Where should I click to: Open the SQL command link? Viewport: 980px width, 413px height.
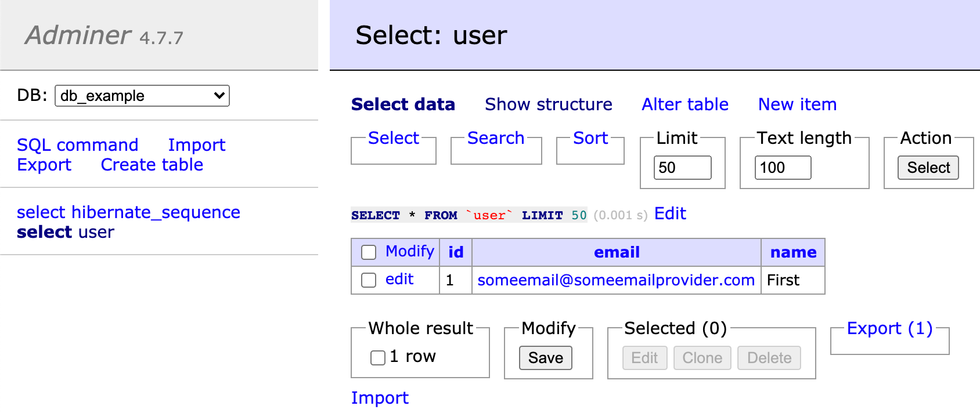(78, 145)
